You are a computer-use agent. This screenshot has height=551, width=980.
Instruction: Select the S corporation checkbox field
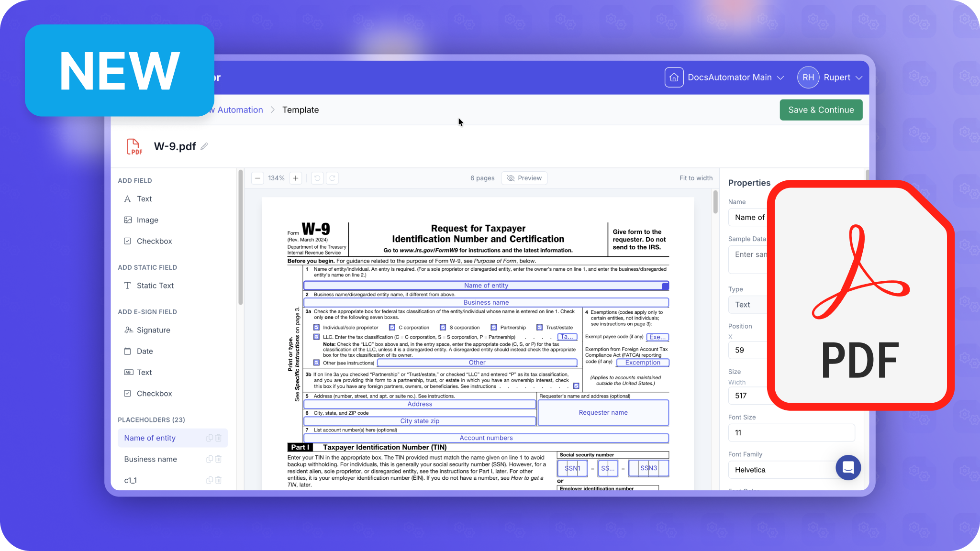(x=443, y=328)
